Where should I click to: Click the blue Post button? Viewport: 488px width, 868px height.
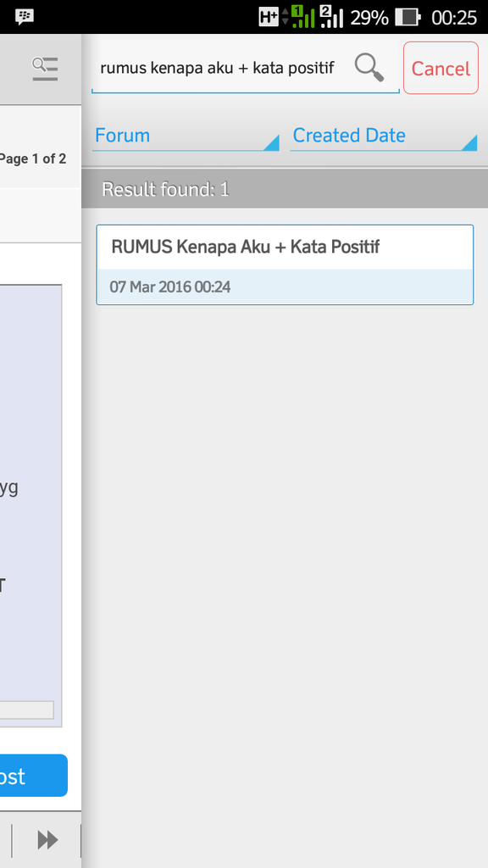34,776
